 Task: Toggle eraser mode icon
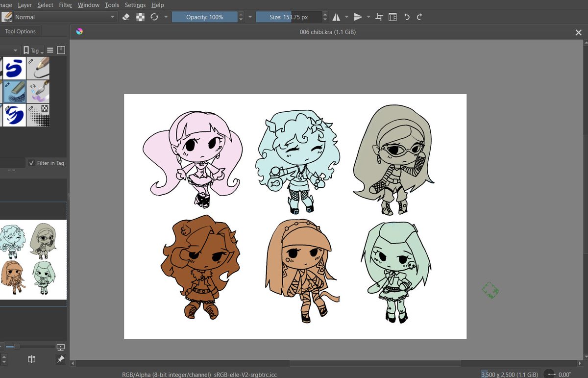tap(125, 17)
